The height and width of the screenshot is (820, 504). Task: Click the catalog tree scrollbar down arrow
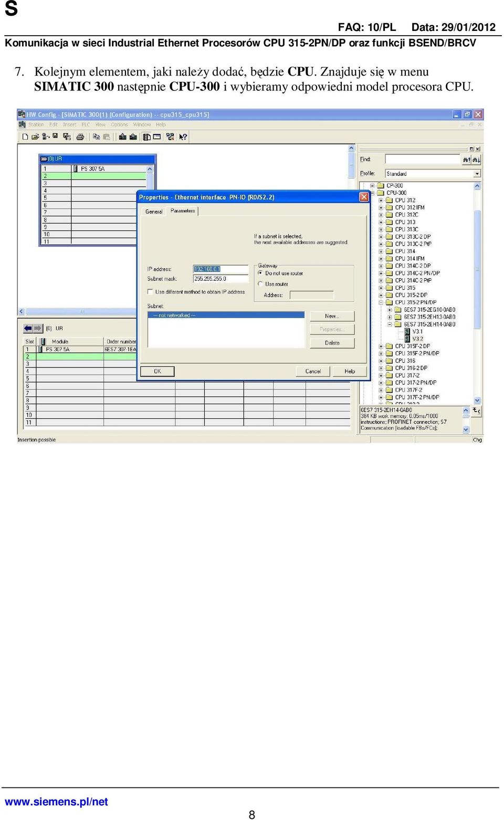[x=477, y=401]
